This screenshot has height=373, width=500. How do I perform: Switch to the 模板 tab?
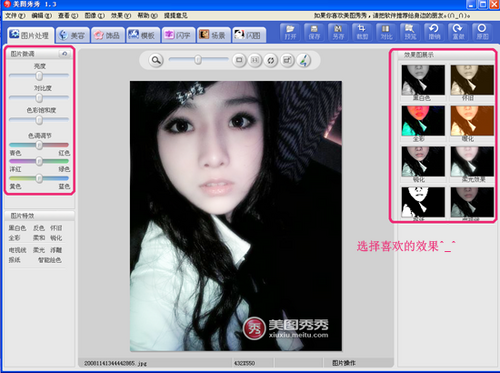tap(143, 35)
